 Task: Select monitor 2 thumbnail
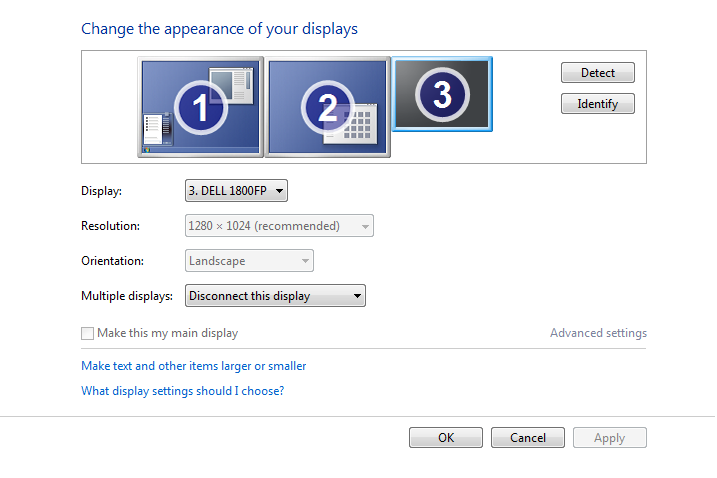tap(327, 107)
